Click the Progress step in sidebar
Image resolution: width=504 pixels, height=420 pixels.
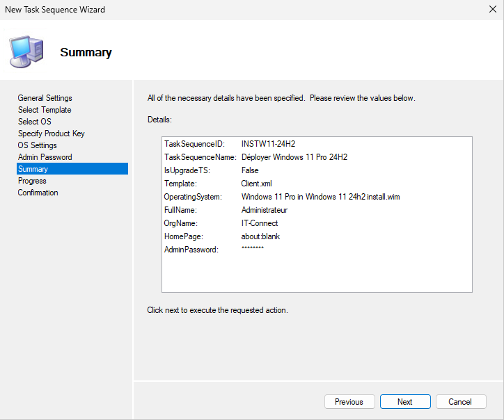pos(32,181)
